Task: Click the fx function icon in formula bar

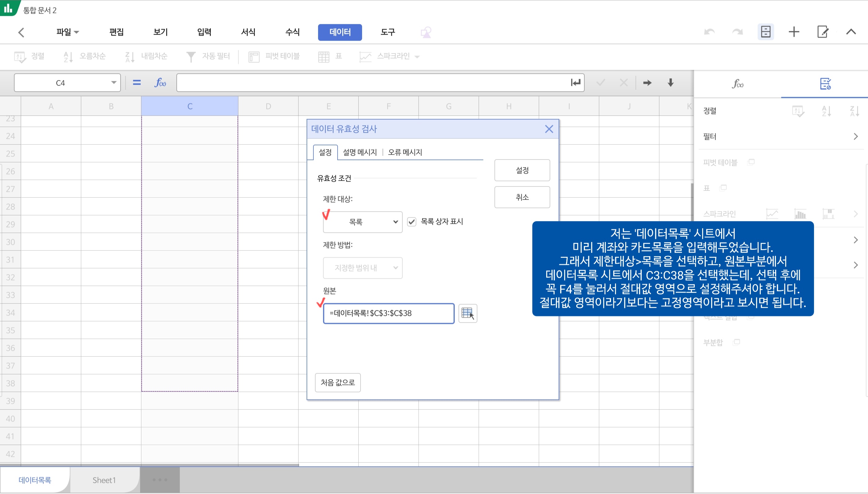Action: [160, 82]
